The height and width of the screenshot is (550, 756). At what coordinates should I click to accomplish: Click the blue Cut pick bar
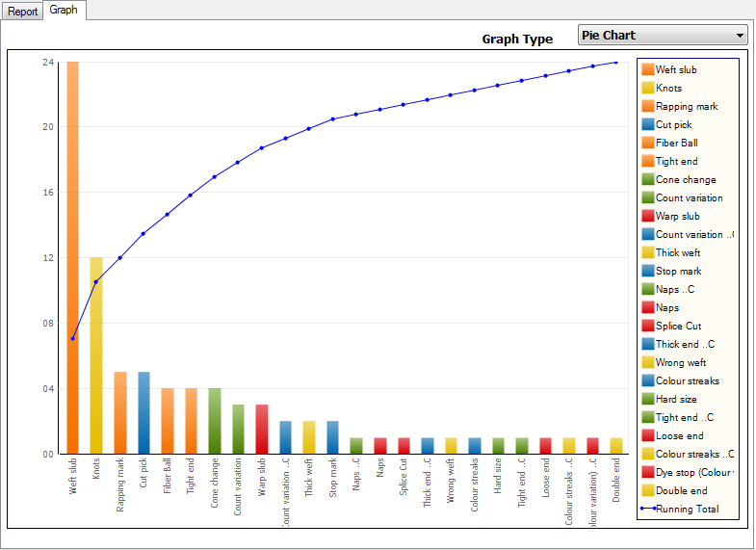click(x=143, y=413)
